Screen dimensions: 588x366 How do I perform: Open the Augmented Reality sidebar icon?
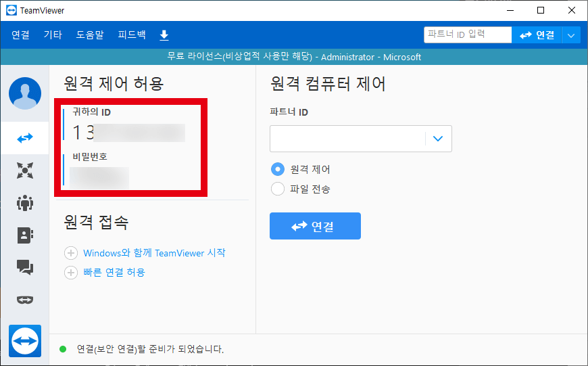pyautogui.click(x=25, y=300)
